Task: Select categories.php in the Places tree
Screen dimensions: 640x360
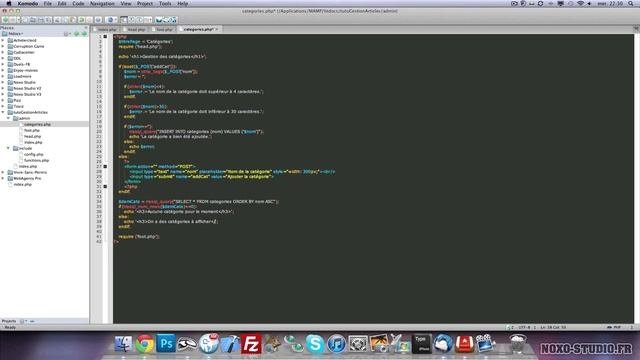Action: [x=37, y=124]
